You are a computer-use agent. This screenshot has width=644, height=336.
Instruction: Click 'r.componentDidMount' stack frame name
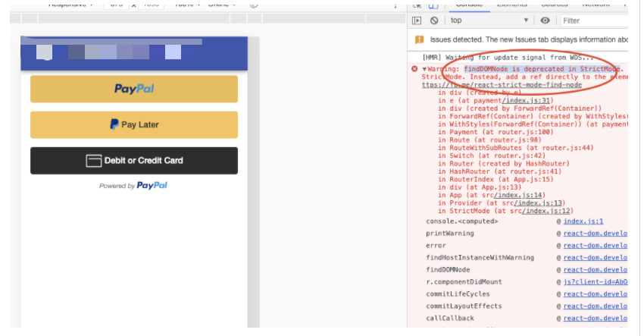(464, 281)
